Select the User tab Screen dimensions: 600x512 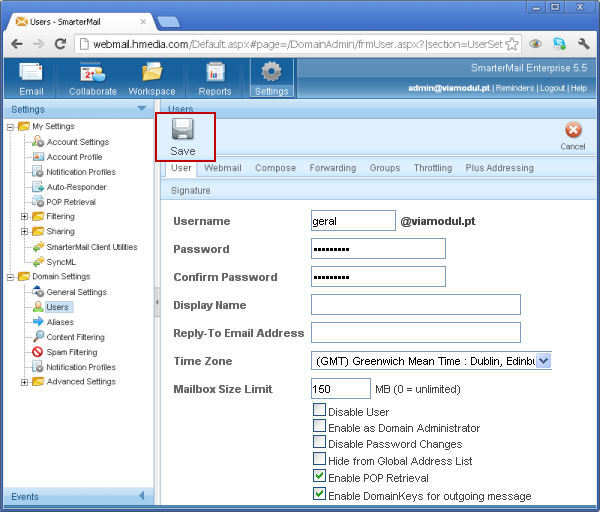pyautogui.click(x=181, y=168)
